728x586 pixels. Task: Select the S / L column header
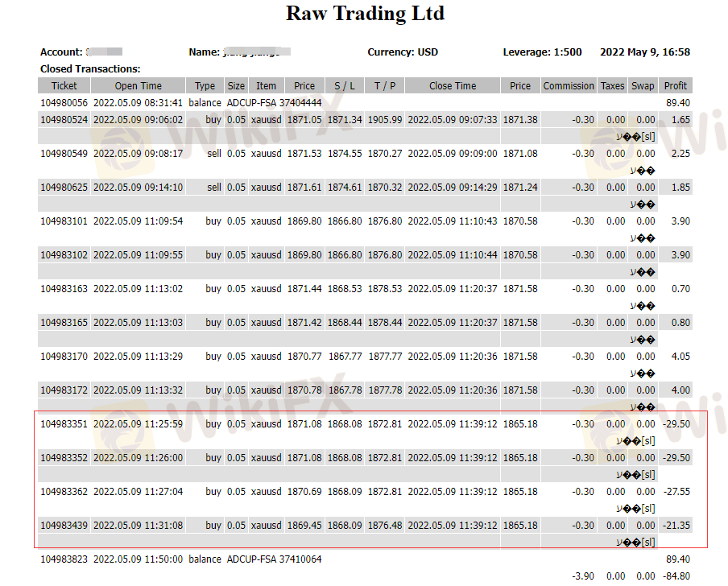[345, 86]
